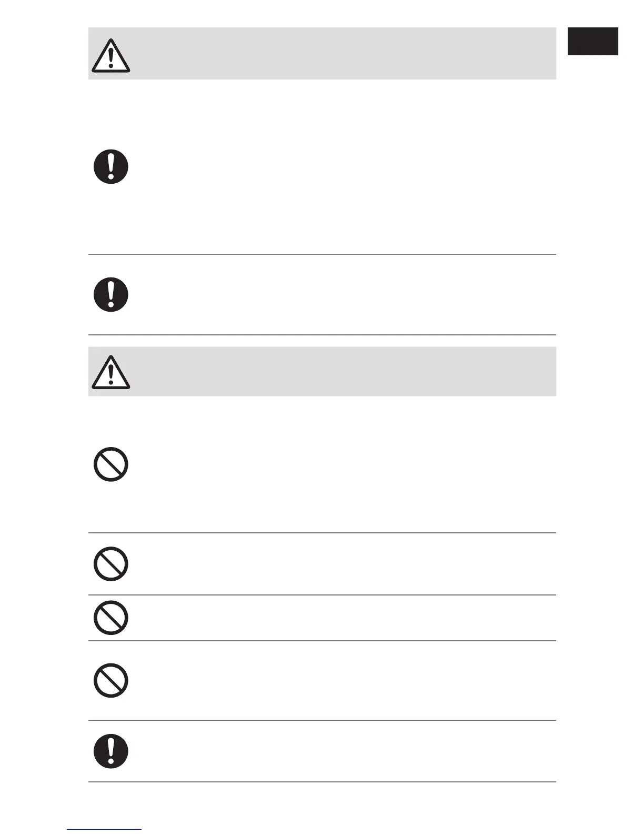This screenshot has width=644, height=834.
Task: Click the divider line under the second exclamation section
Action: coord(322,335)
